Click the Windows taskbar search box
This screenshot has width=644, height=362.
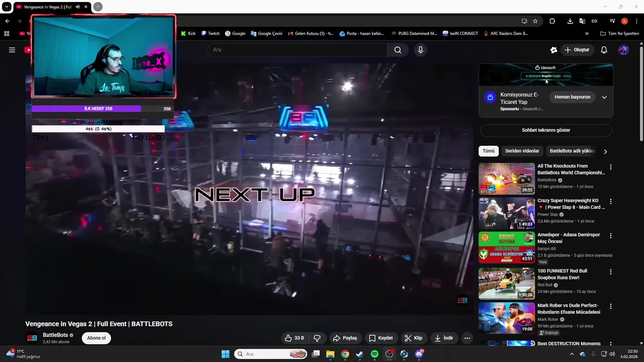click(271, 354)
